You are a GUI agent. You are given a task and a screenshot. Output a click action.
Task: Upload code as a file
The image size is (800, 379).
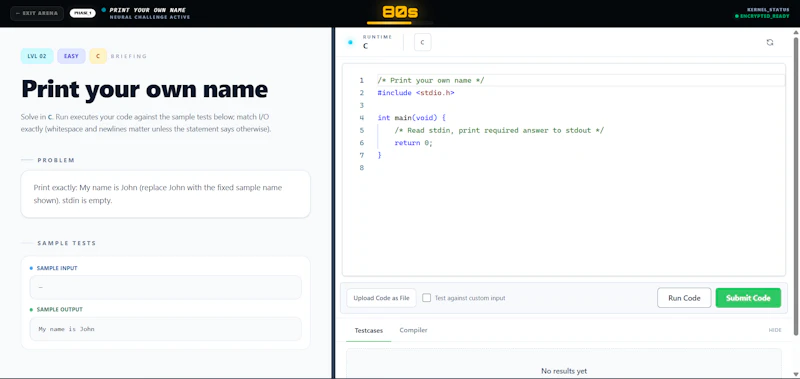point(381,298)
